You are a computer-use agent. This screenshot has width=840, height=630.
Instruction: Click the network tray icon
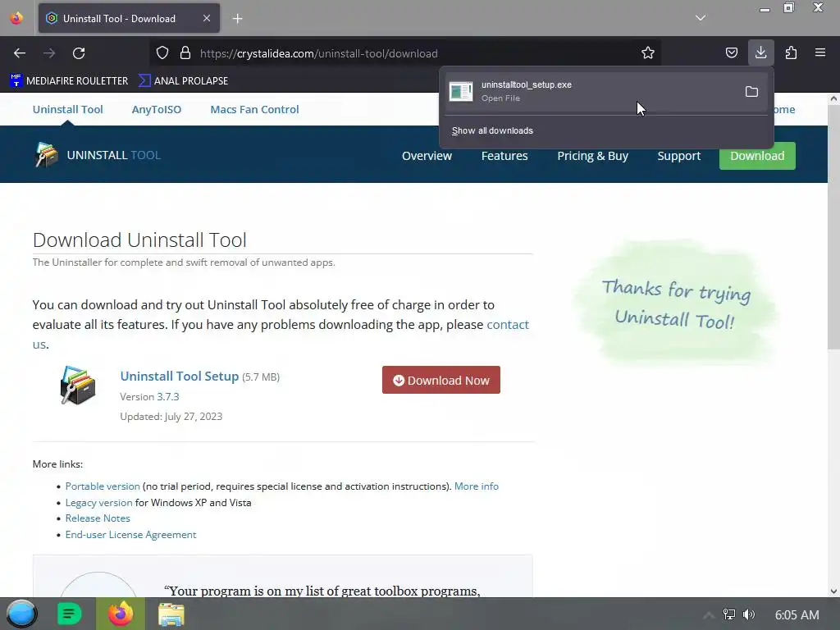coord(729,614)
